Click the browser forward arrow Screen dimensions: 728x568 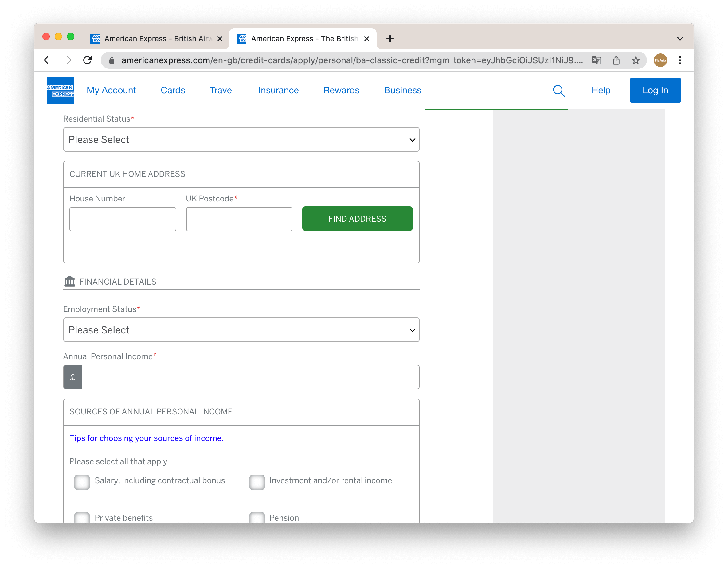click(x=68, y=60)
